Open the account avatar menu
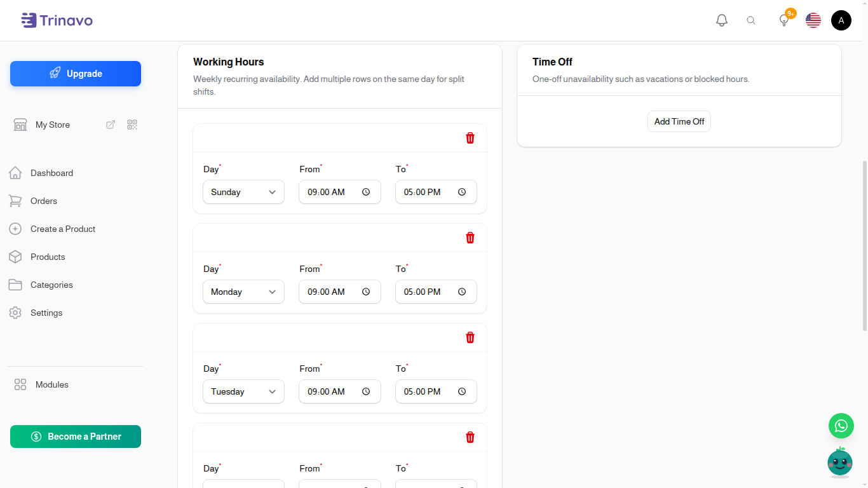 coord(841,20)
